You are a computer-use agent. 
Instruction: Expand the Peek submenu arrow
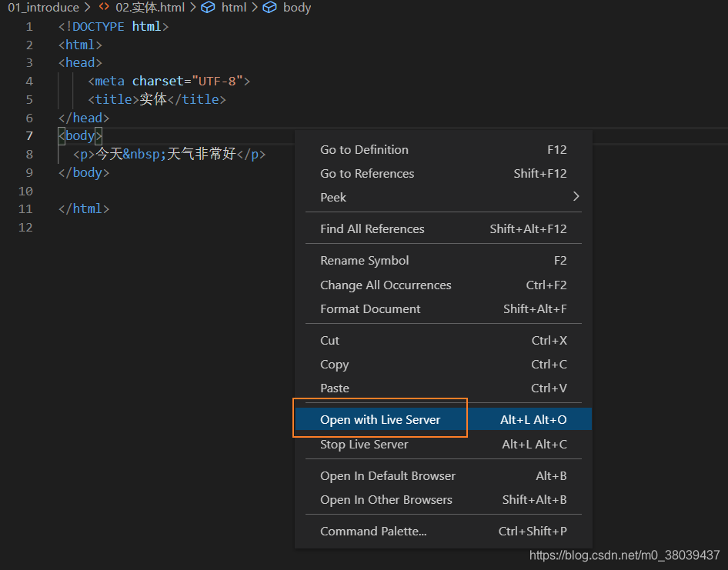pyautogui.click(x=576, y=196)
